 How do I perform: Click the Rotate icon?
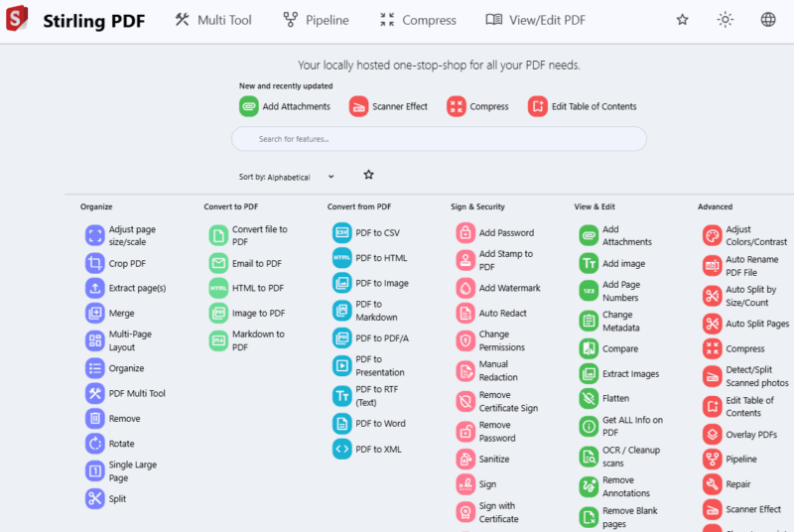[94, 444]
